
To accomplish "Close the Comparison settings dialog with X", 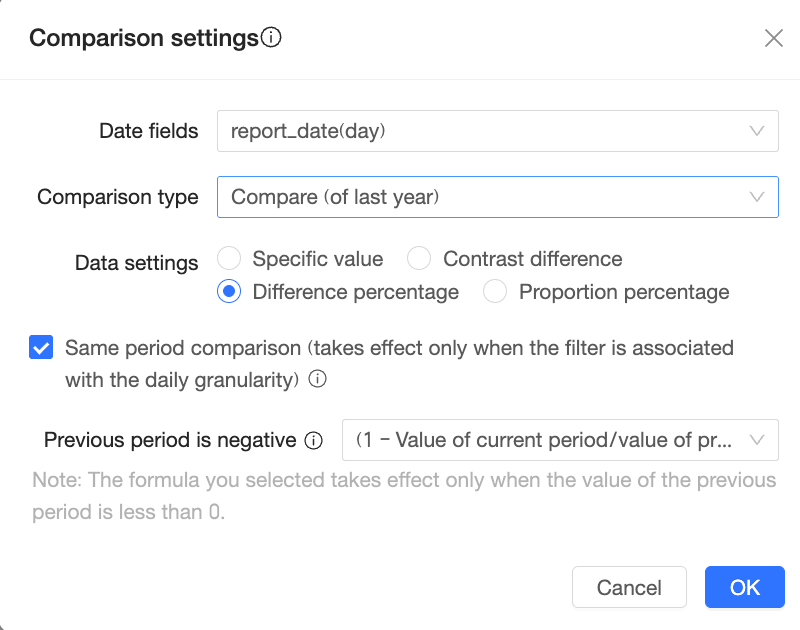I will [773, 38].
